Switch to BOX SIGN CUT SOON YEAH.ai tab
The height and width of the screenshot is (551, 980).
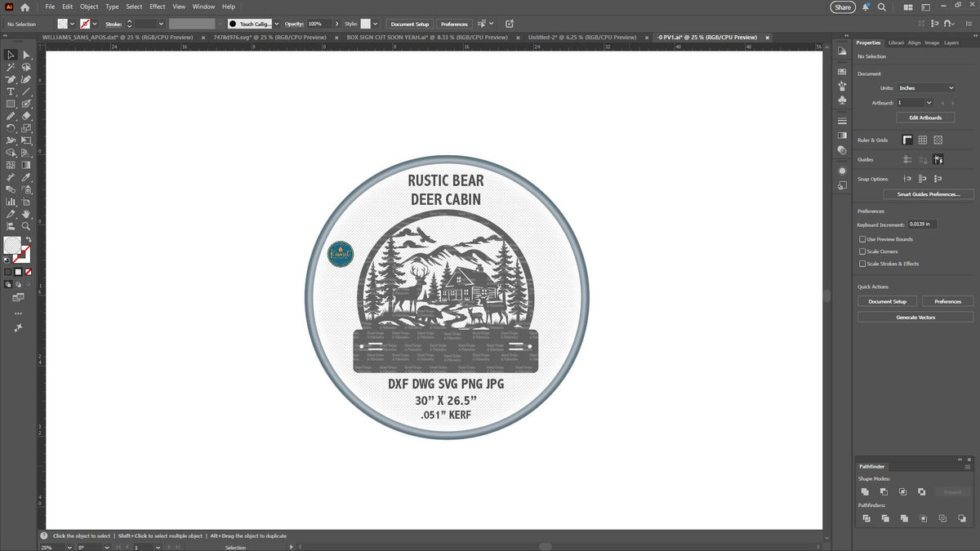click(427, 38)
